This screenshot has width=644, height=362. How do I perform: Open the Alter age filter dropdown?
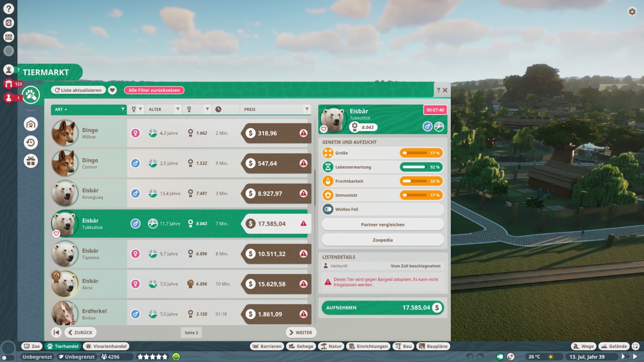point(178,109)
